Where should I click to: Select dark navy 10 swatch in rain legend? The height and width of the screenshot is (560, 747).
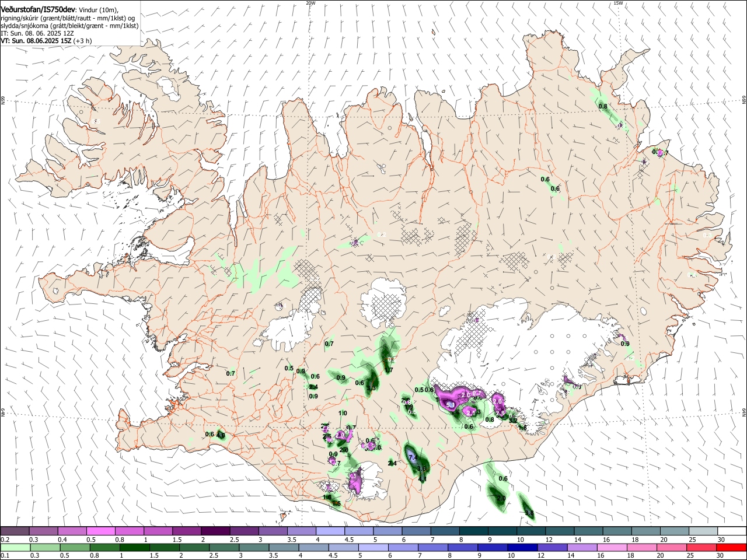[x=522, y=547]
